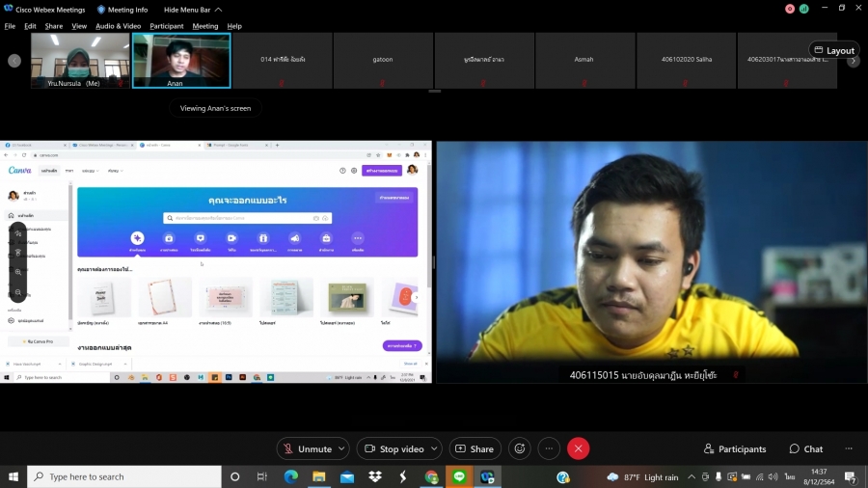Open LINE from the Windows taskbar

point(459,476)
